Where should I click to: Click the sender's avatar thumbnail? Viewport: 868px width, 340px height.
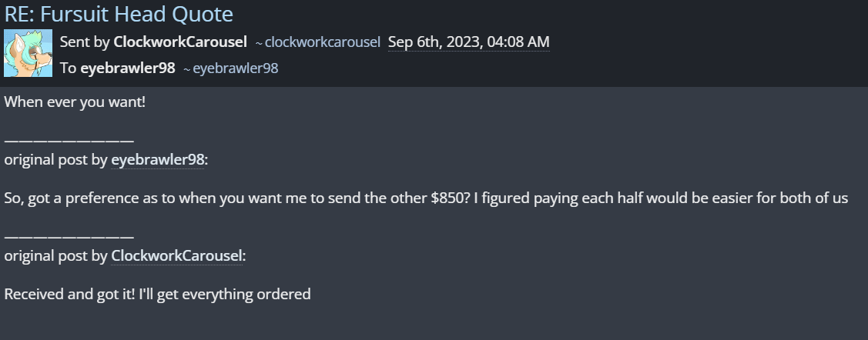[x=28, y=53]
